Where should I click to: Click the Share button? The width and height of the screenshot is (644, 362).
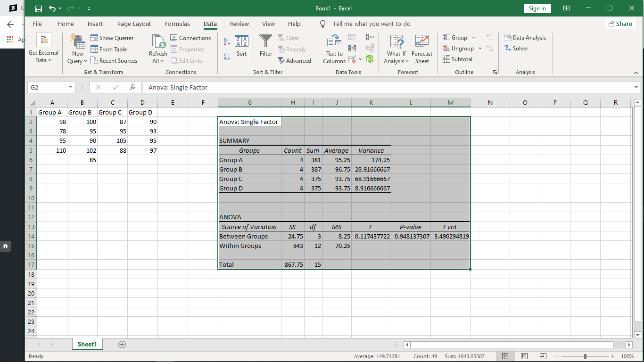coord(620,24)
